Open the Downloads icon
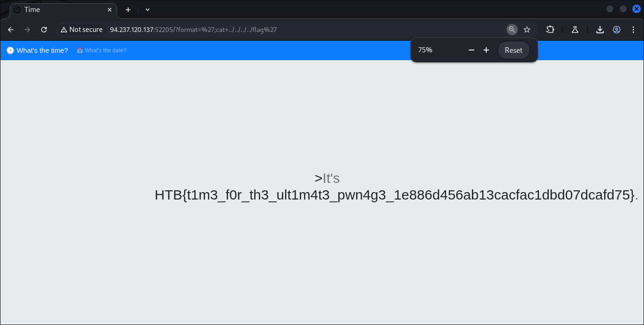 tap(600, 30)
